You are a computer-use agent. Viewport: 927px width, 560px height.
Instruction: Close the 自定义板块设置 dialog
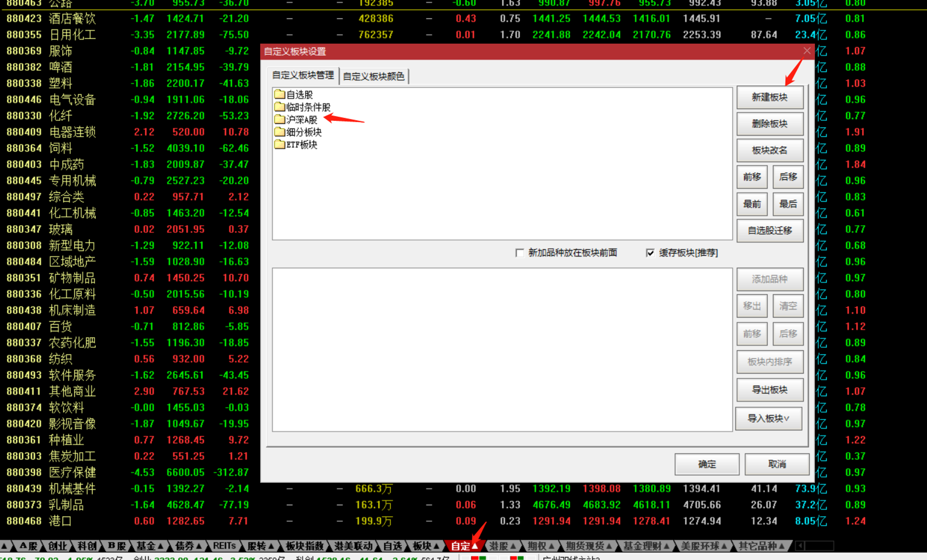[807, 51]
